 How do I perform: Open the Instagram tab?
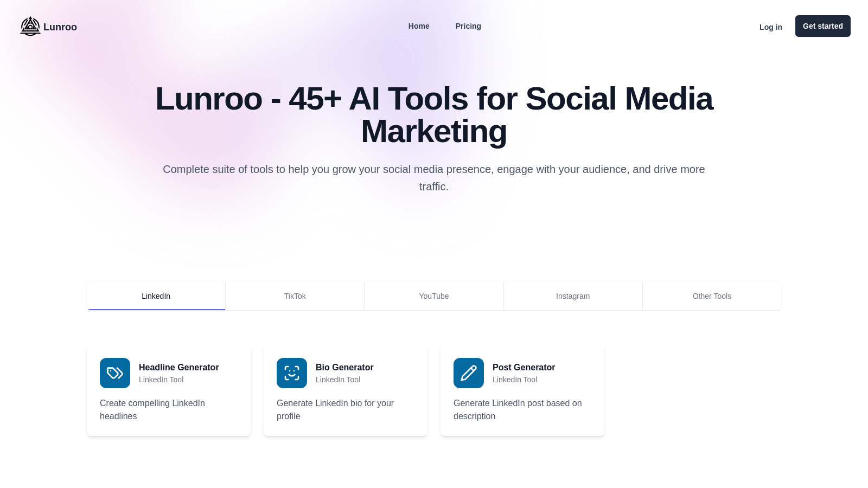[x=573, y=296]
